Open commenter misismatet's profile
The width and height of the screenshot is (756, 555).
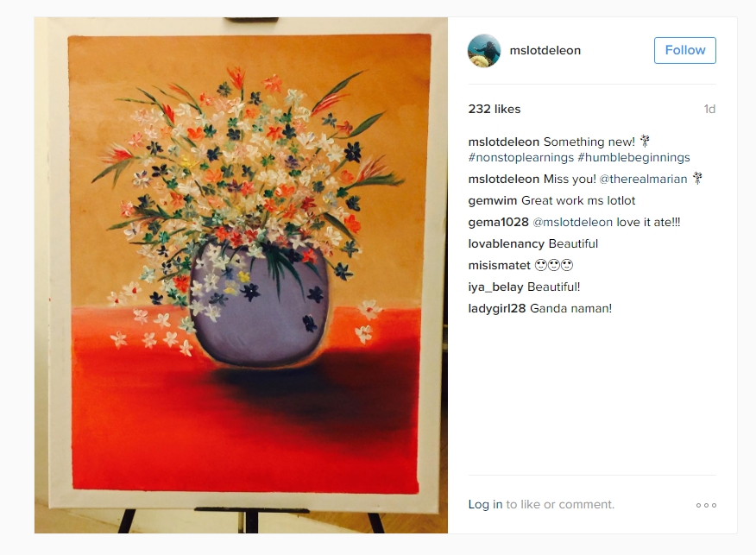(x=499, y=265)
